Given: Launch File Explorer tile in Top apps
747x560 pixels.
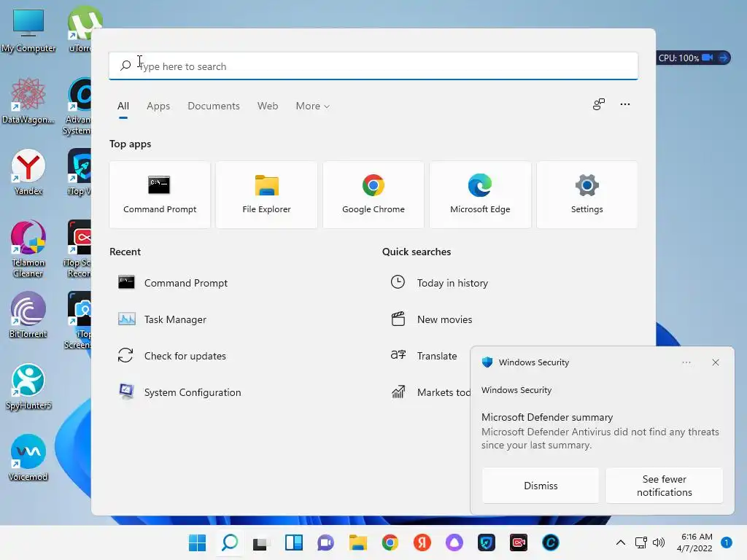Looking at the screenshot, I should (x=266, y=194).
